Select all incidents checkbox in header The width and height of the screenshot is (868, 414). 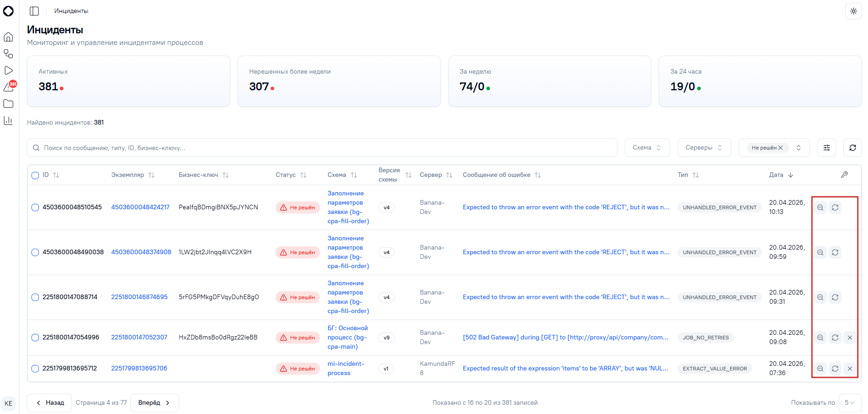(x=35, y=176)
